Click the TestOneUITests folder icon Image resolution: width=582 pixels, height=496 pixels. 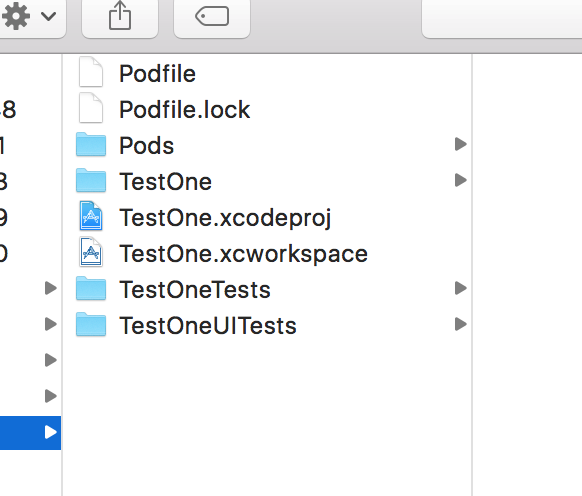click(x=91, y=324)
